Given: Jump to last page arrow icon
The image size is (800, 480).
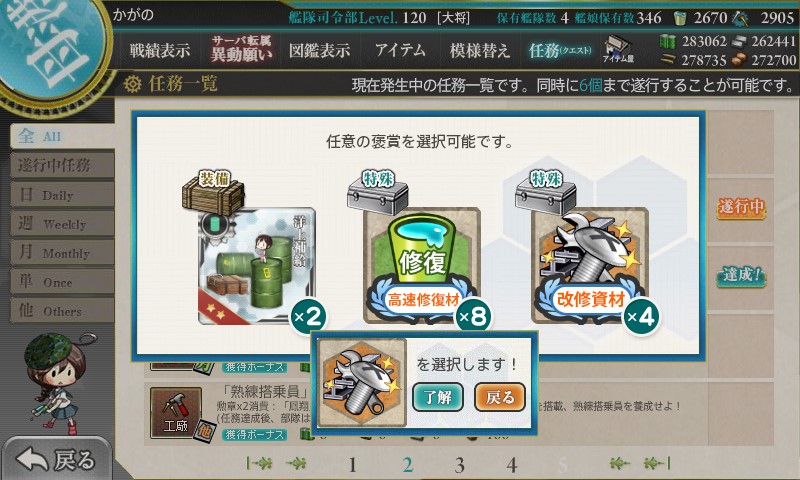Looking at the screenshot, I should click(657, 463).
